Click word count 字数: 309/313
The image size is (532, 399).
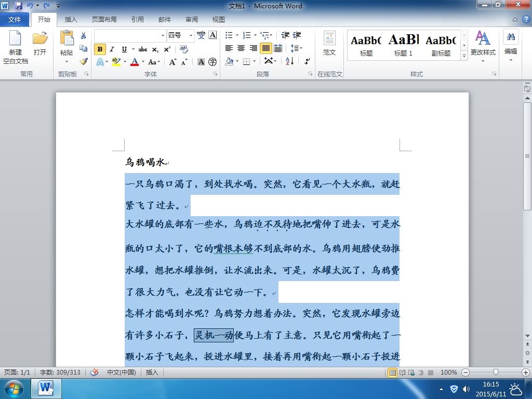[60, 372]
